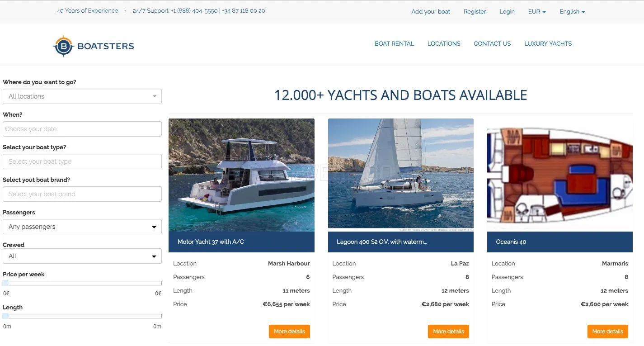Click More details for Motor Yacht 37

point(289,332)
